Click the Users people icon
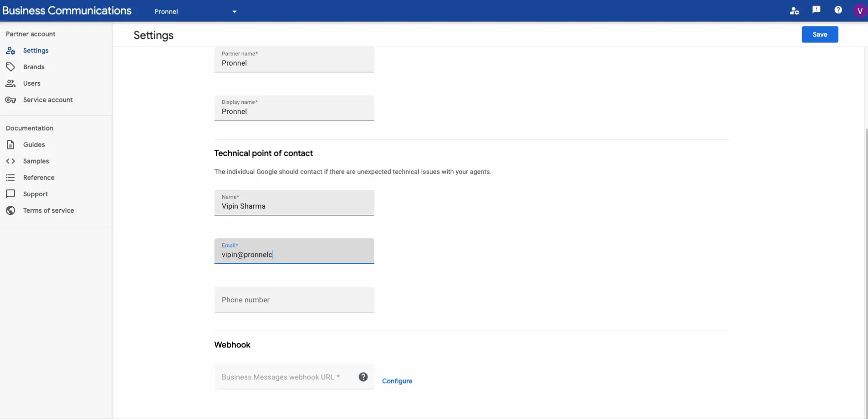The width and height of the screenshot is (868, 419). click(x=10, y=83)
